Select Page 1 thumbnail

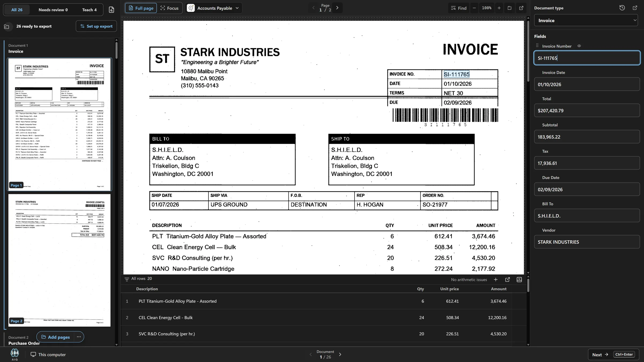[59, 124]
